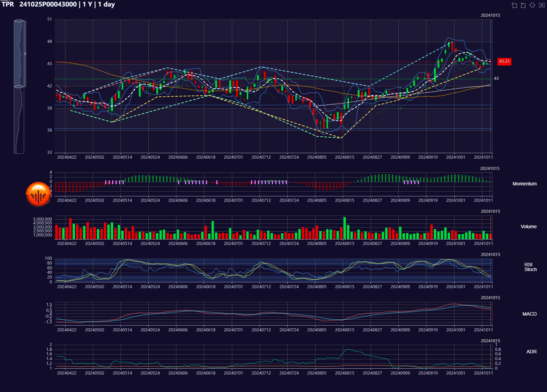Click 20240815 date on main chart axis

click(x=344, y=157)
